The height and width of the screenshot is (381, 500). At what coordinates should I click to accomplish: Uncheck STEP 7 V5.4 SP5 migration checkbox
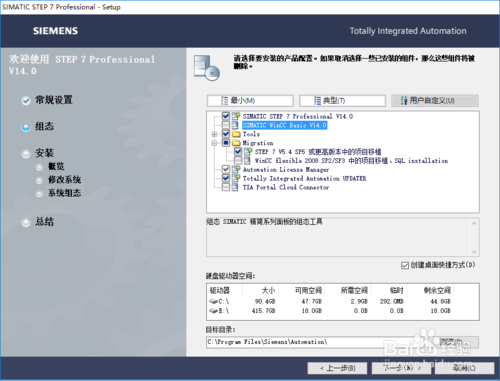pyautogui.click(x=238, y=152)
